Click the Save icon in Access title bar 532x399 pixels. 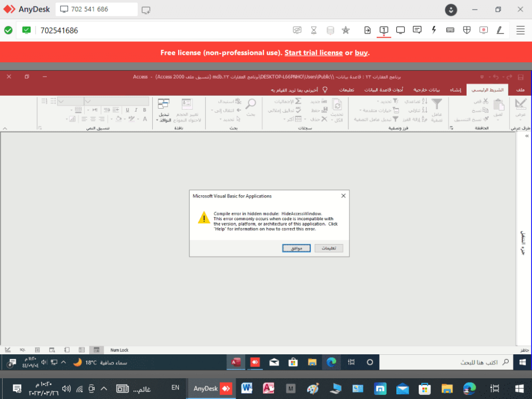pyautogui.click(x=521, y=77)
